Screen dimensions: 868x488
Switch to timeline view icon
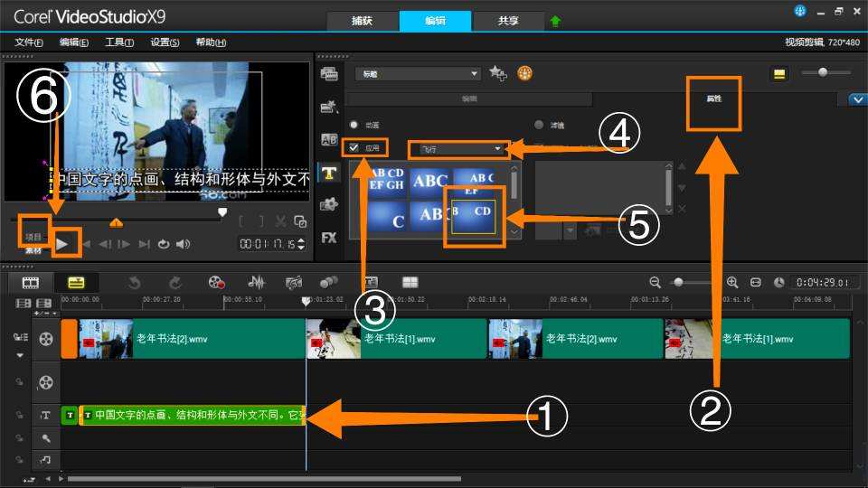pyautogui.click(x=76, y=283)
